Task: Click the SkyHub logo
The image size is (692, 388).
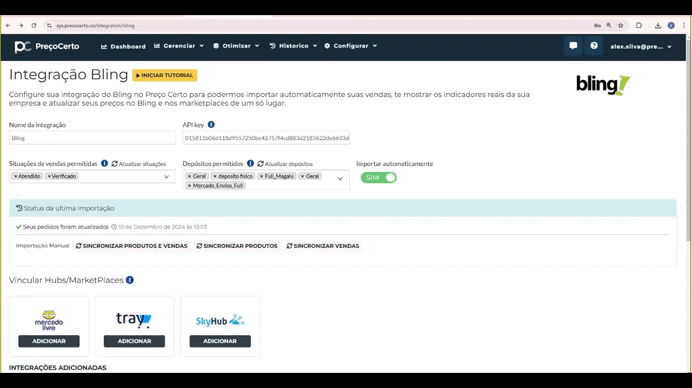Action: (x=220, y=320)
